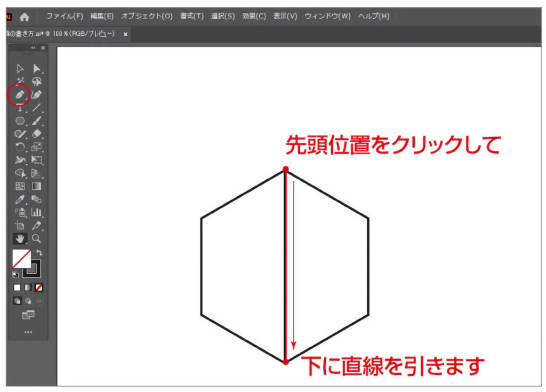Click the hexagon's bottom anchor point

(x=286, y=362)
